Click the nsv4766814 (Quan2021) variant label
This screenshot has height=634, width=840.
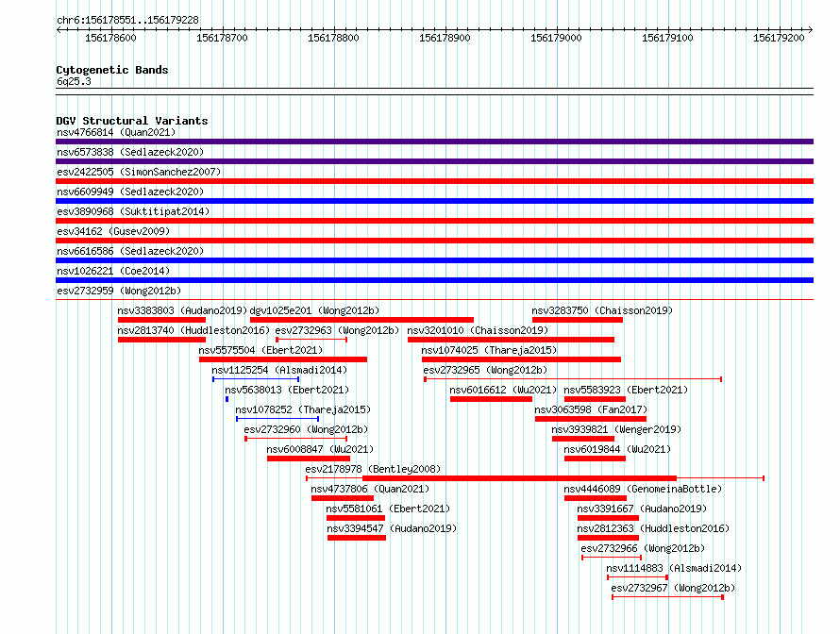[116, 132]
